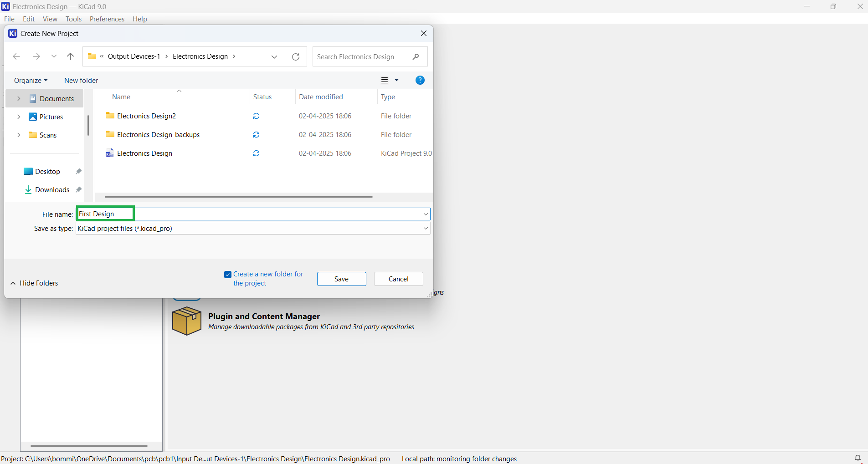Click the KiCad project tree horizontal scrollbar

coord(89,446)
